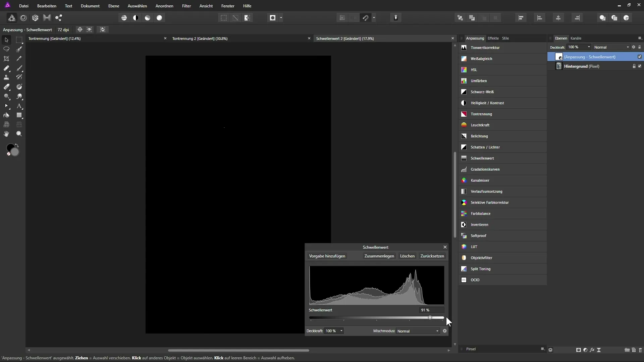Open the Datei menu
This screenshot has width=644, height=362.
pyautogui.click(x=23, y=6)
